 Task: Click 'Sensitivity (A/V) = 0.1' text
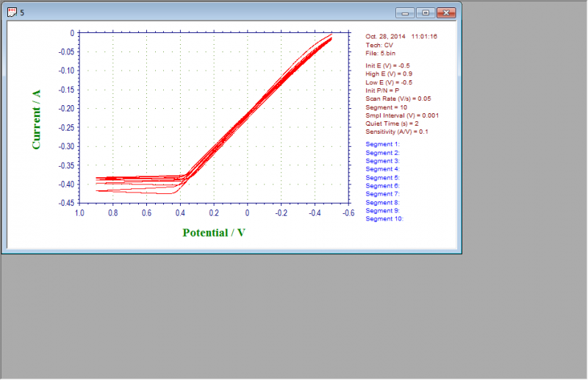[x=397, y=132]
